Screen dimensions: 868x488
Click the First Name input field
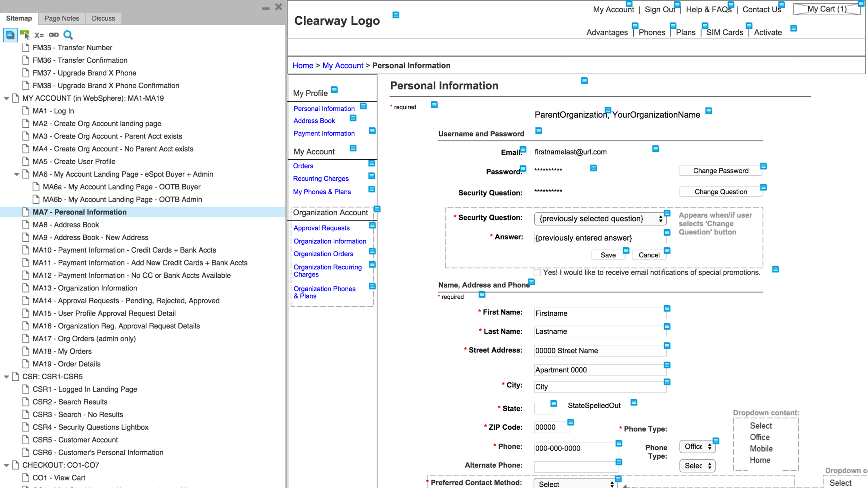[x=600, y=313]
